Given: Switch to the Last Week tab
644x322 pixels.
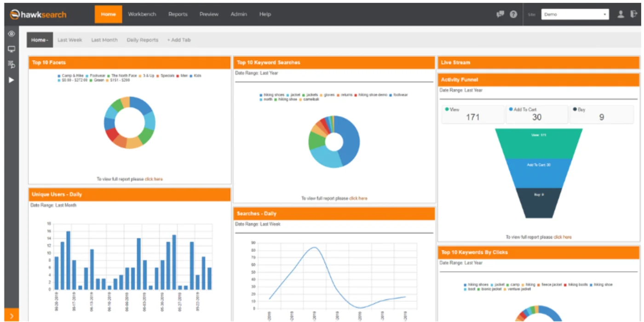Looking at the screenshot, I should click(x=70, y=40).
